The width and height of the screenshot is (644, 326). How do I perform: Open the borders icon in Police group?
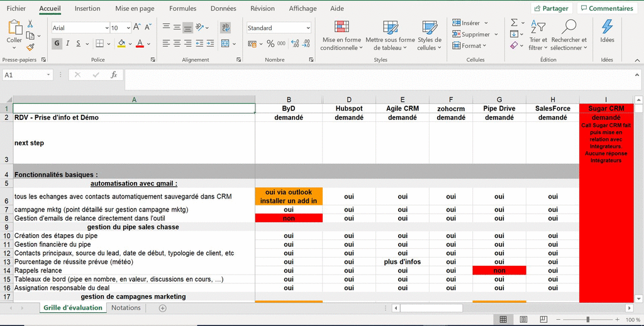(x=100, y=43)
